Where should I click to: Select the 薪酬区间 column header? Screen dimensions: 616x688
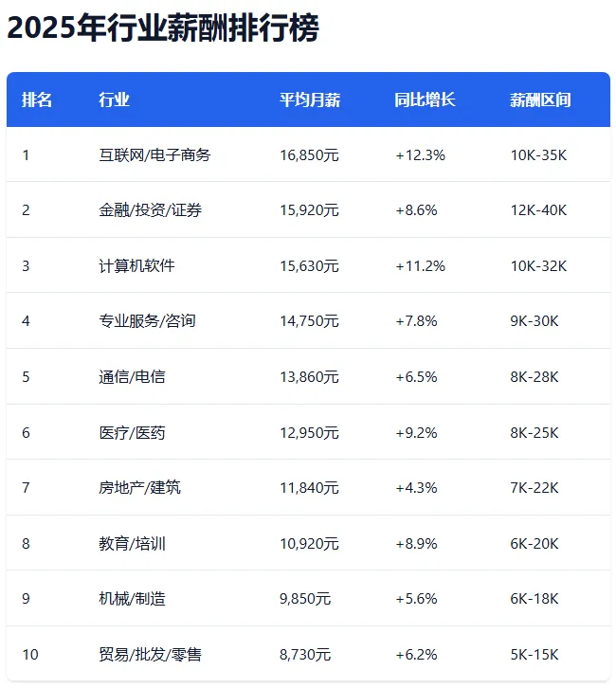[540, 100]
